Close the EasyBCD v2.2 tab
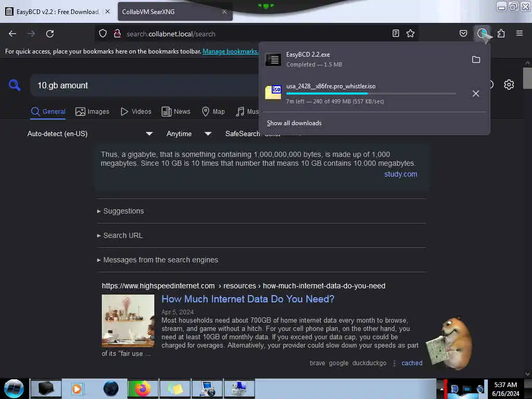The height and width of the screenshot is (399, 532). click(x=108, y=11)
